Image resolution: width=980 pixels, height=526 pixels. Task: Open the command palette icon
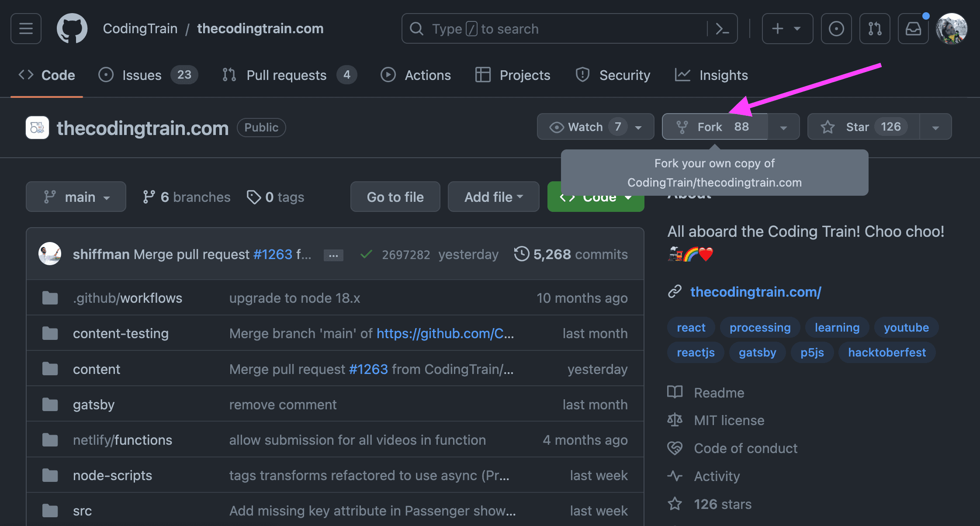point(722,29)
